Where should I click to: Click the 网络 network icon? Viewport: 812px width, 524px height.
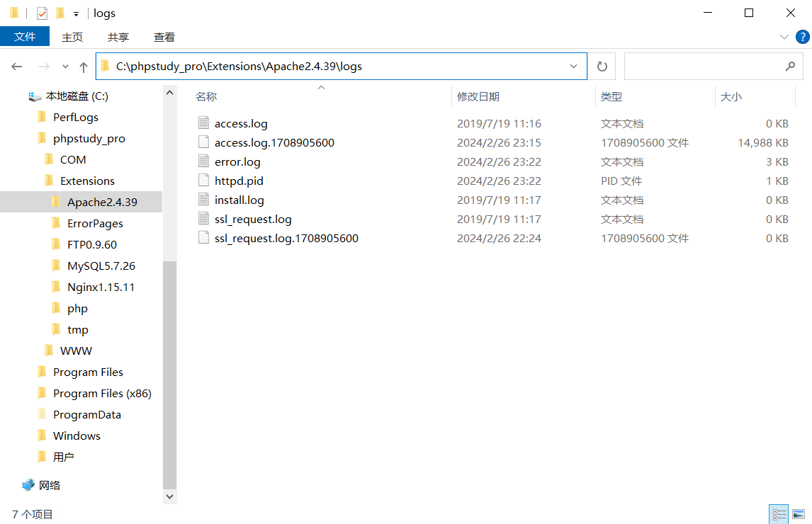28,484
